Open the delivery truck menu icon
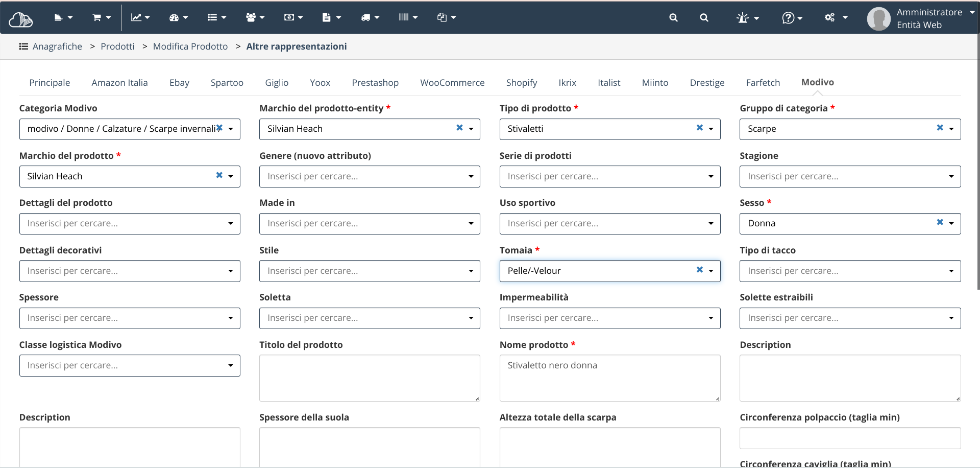This screenshot has width=980, height=468. click(x=370, y=17)
